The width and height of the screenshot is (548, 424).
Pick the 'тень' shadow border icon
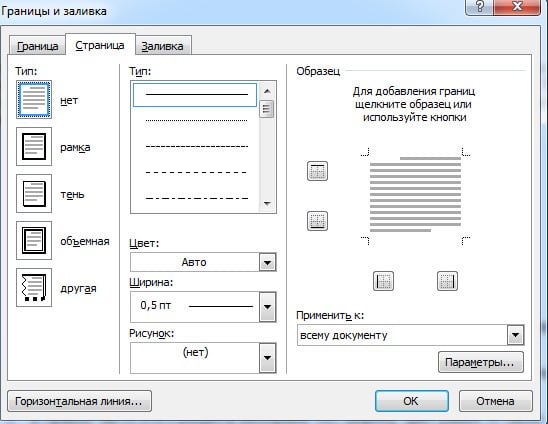tap(34, 194)
